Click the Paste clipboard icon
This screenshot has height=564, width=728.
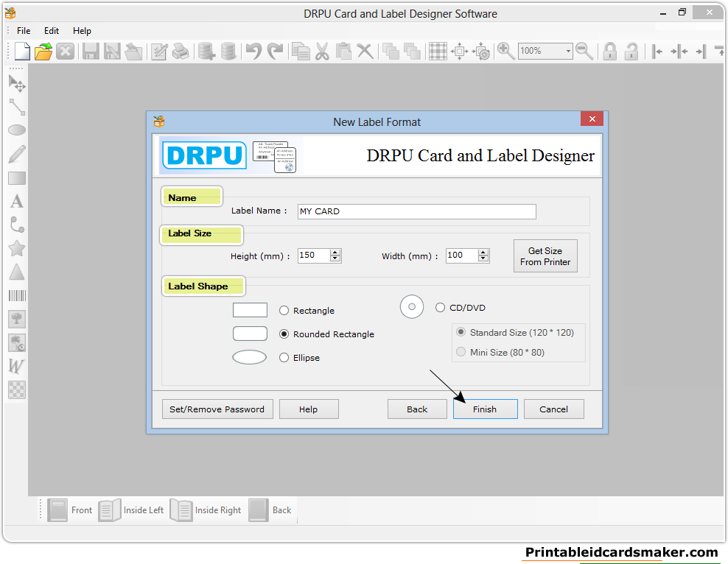coord(343,51)
